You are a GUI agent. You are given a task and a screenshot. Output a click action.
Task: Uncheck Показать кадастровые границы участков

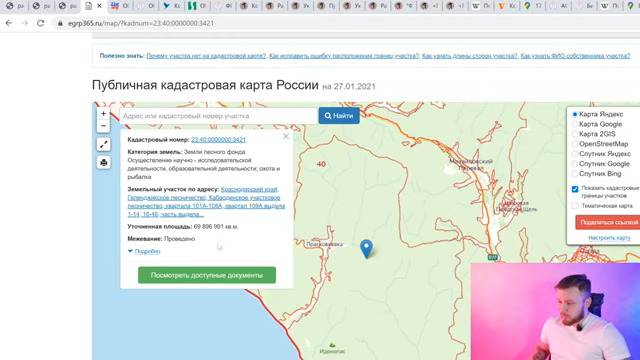pyautogui.click(x=575, y=189)
